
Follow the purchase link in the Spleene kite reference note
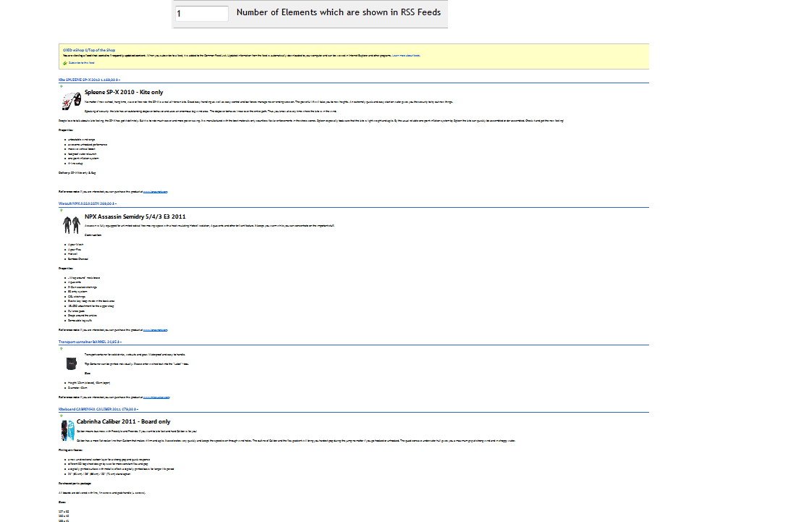tap(156, 192)
